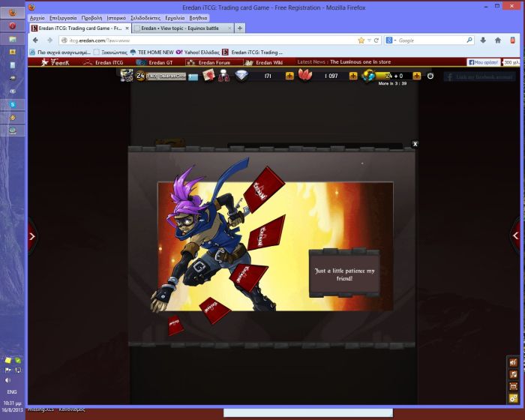Open Eredan Wiki site nav link
525x420 pixels.
coord(264,62)
